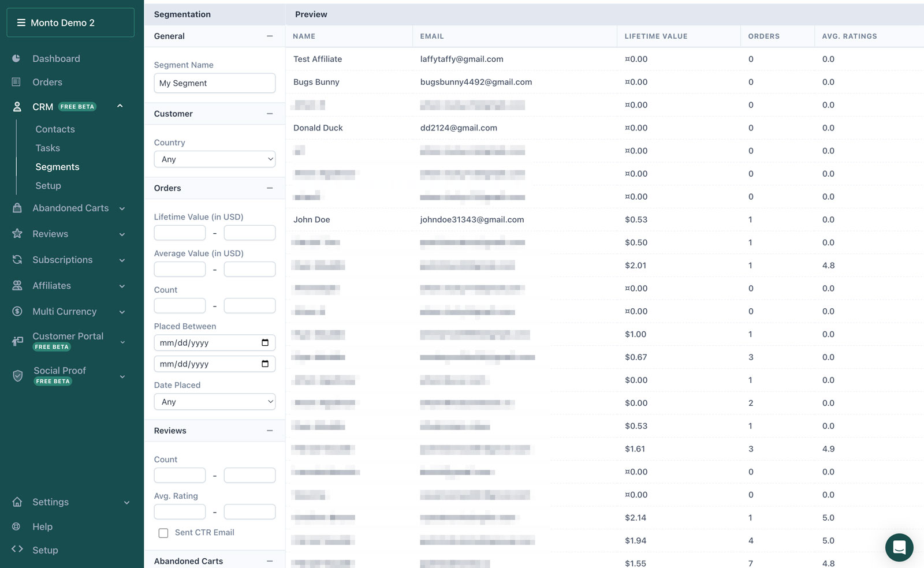This screenshot has height=568, width=924.
Task: Click the Average Value minimum field
Action: click(x=180, y=269)
